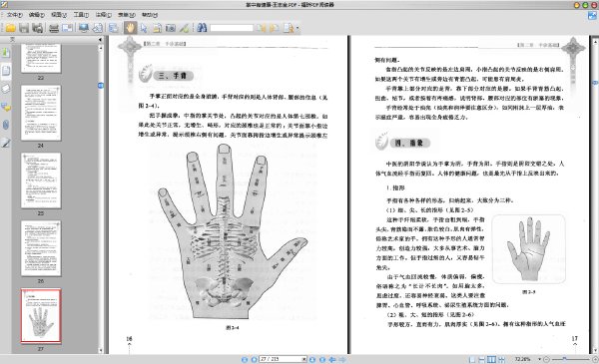
Task: Open the first menu bar item (File)
Action: coord(15,15)
